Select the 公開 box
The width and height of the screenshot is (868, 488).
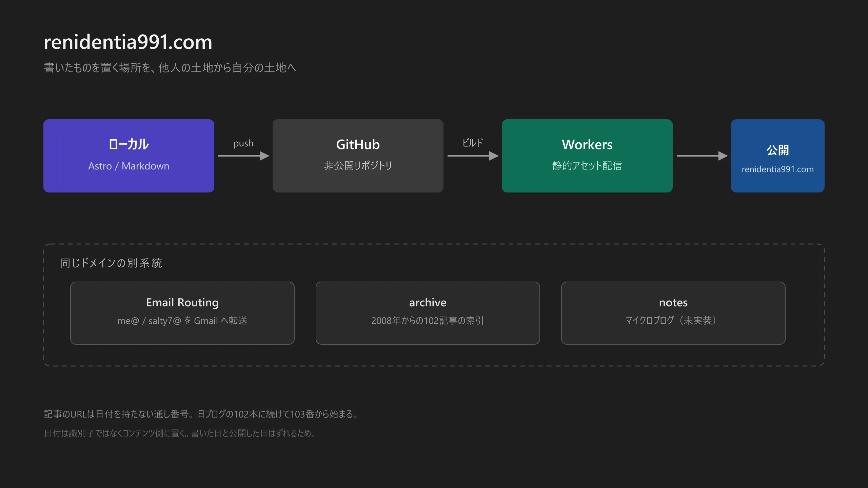[x=778, y=156]
